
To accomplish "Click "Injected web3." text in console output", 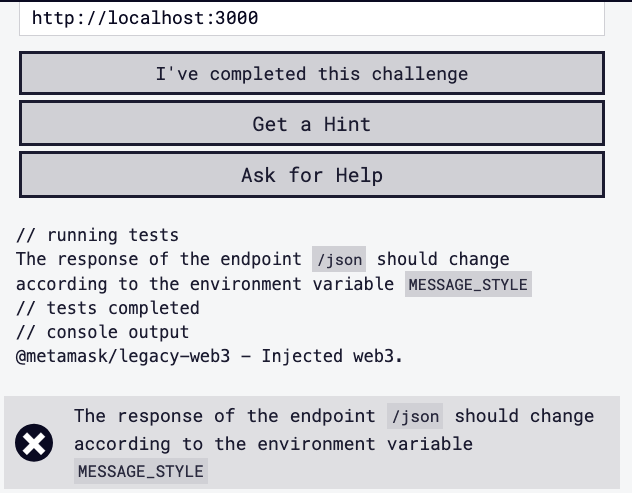I will pos(332,356).
